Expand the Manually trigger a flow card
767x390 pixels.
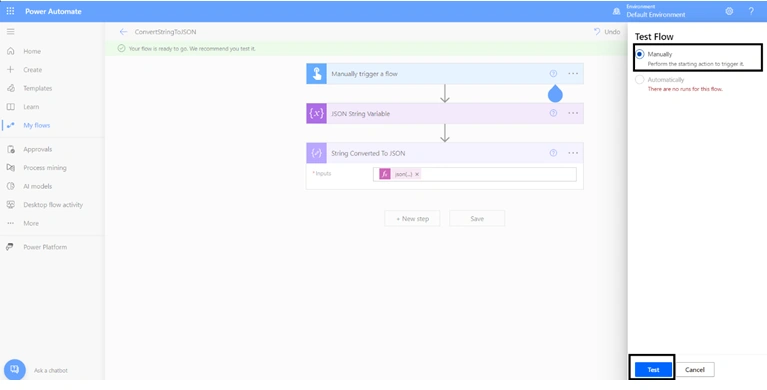click(x=445, y=74)
